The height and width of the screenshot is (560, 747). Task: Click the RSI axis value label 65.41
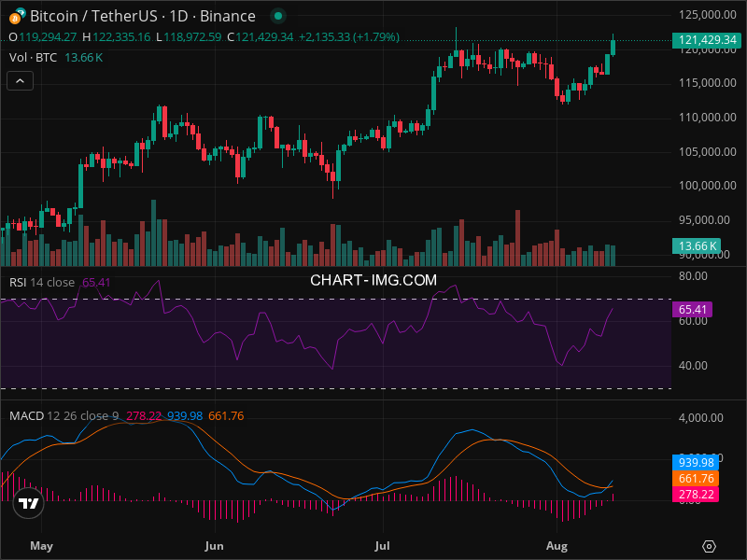click(x=692, y=310)
